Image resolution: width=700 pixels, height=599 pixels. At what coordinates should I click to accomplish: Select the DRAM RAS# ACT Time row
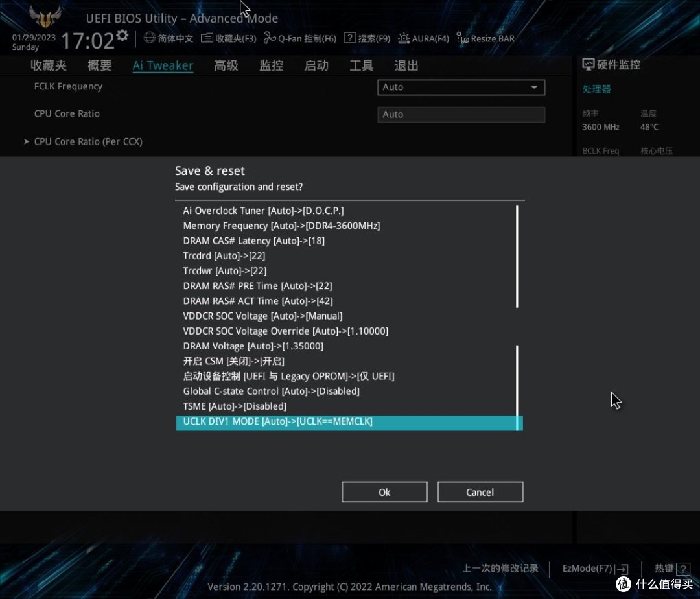(x=349, y=301)
